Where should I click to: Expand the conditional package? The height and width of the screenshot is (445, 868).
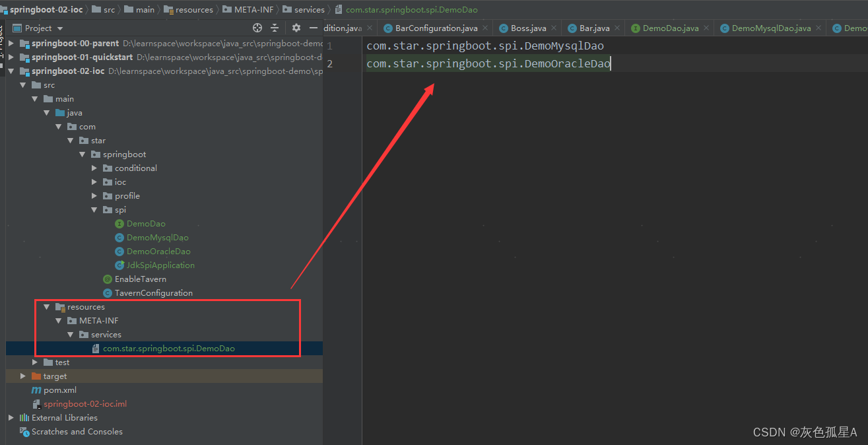pos(94,168)
